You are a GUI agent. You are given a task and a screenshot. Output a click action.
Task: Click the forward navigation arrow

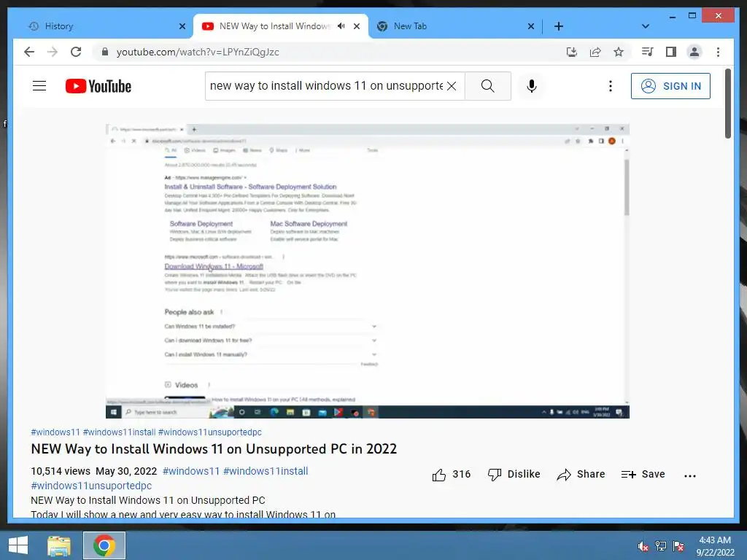coord(53,52)
